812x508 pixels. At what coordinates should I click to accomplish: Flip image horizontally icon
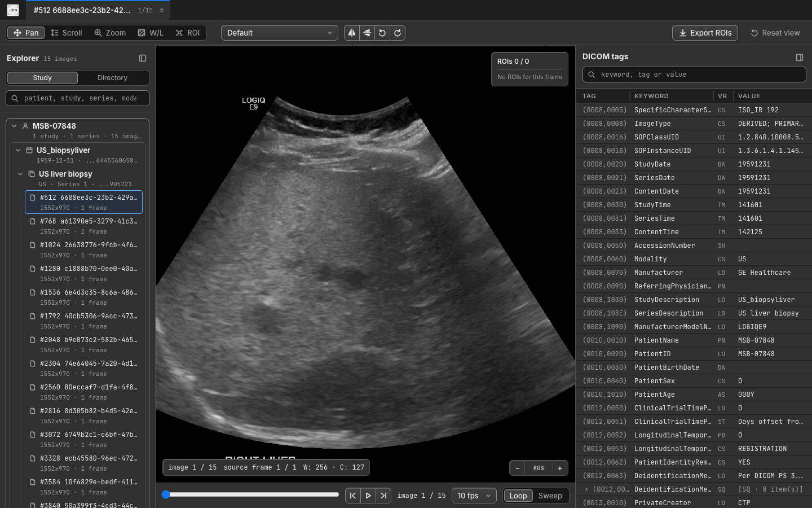352,33
